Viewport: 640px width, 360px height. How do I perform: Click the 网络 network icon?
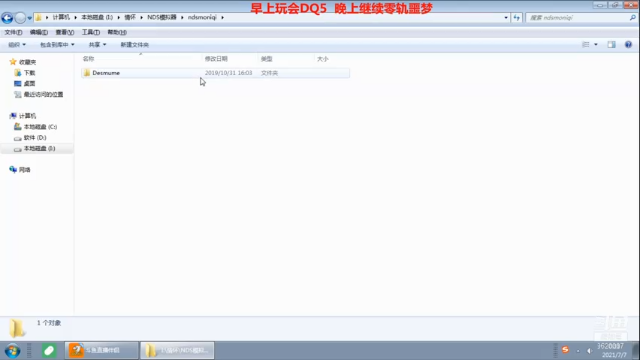(x=13, y=169)
